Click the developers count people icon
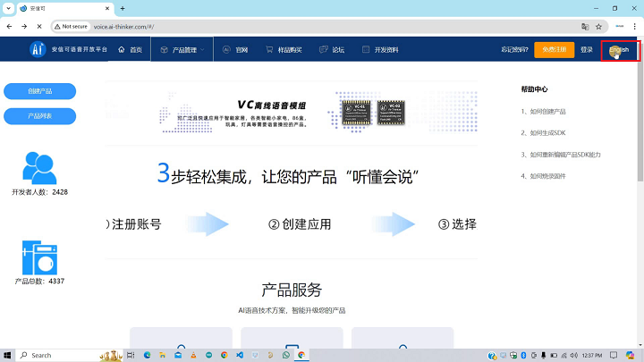Image resolution: width=644 pixels, height=362 pixels. pos(39,168)
